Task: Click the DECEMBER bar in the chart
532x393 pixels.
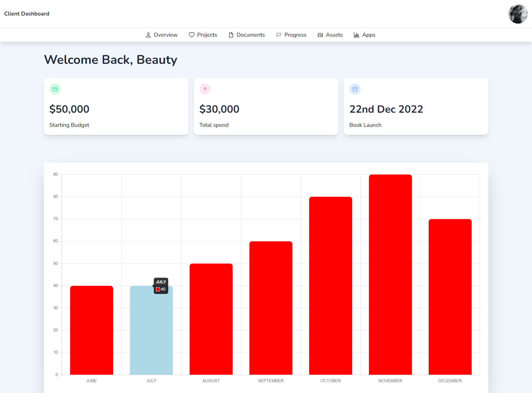Action: tap(450, 297)
